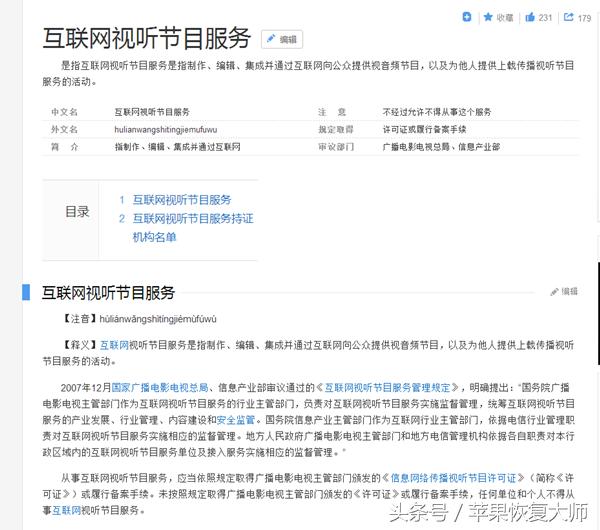Viewport: 600px width, 530px height.
Task: Click the 编辑 button next to the title
Action: [282, 39]
